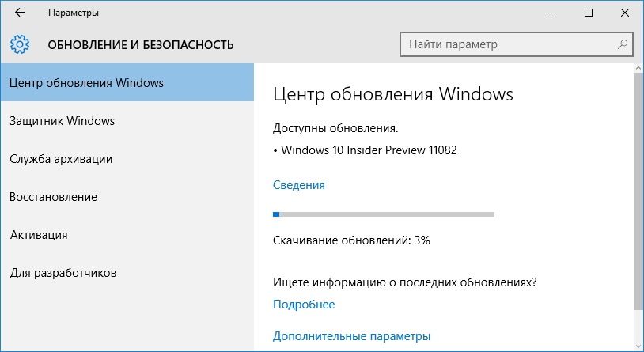Click the Подробнее link
Screen dimensions: 644x352
(304, 305)
